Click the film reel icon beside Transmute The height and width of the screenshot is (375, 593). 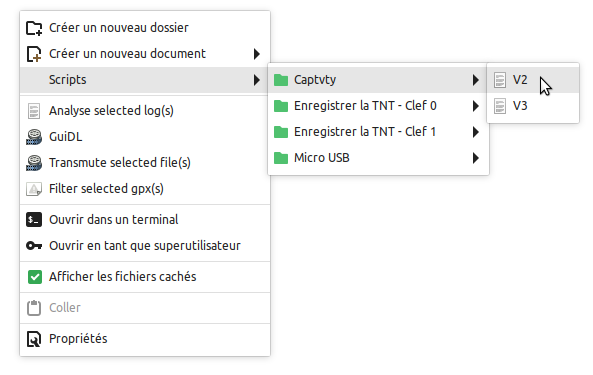(x=34, y=163)
